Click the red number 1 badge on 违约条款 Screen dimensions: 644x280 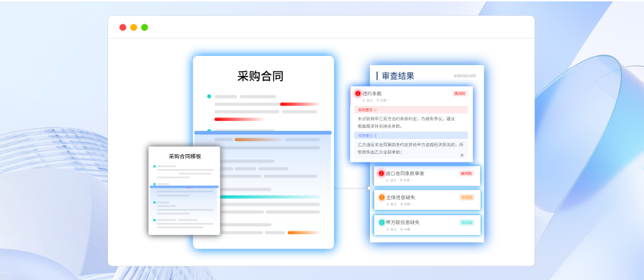pyautogui.click(x=358, y=94)
